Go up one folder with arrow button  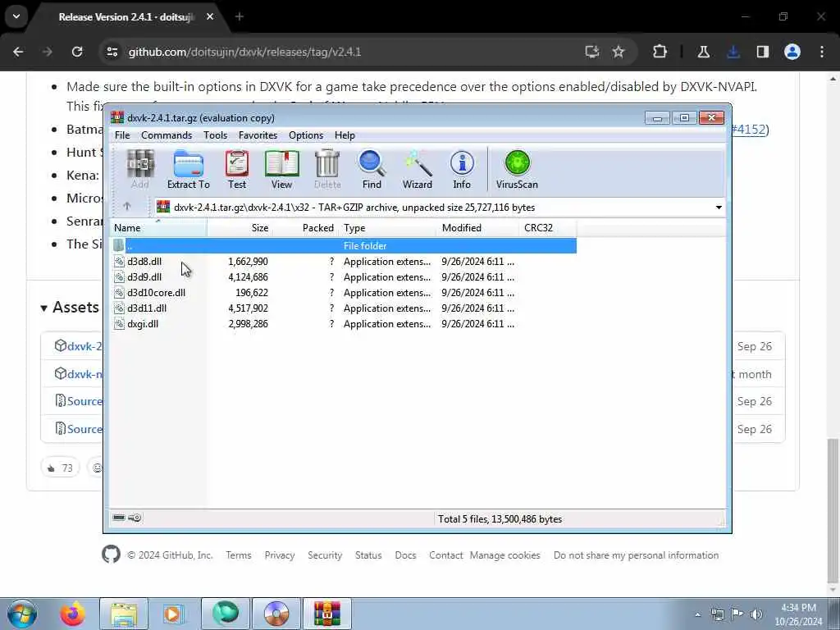[127, 206]
